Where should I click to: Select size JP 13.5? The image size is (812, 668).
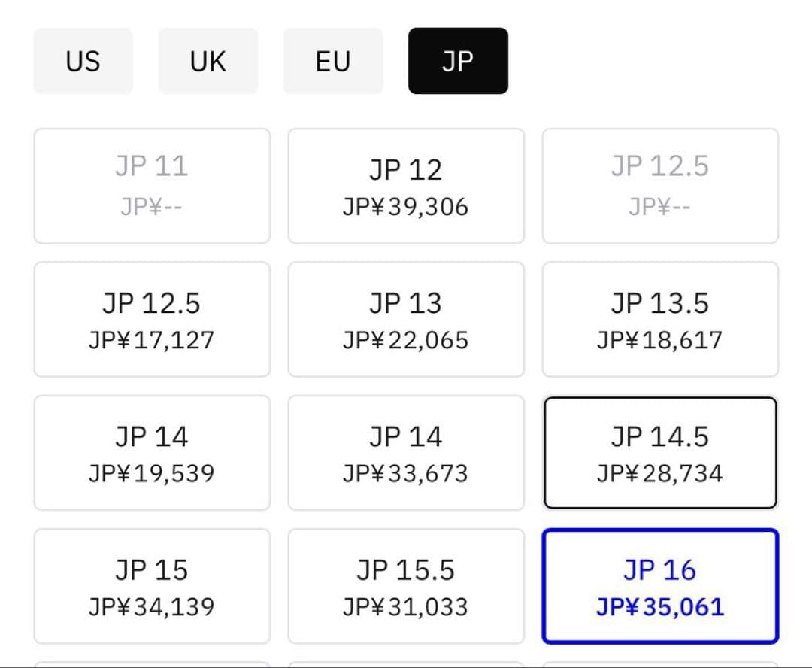coord(660,319)
